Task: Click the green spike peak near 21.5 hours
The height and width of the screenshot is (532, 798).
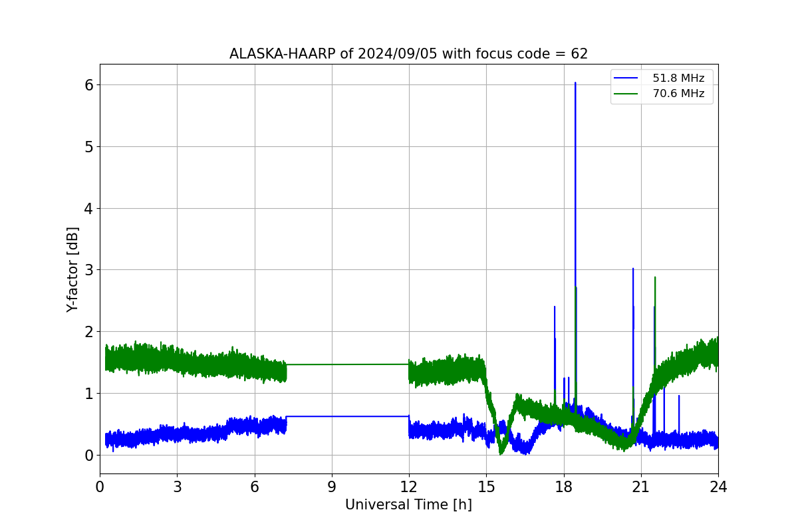Action: tap(655, 278)
